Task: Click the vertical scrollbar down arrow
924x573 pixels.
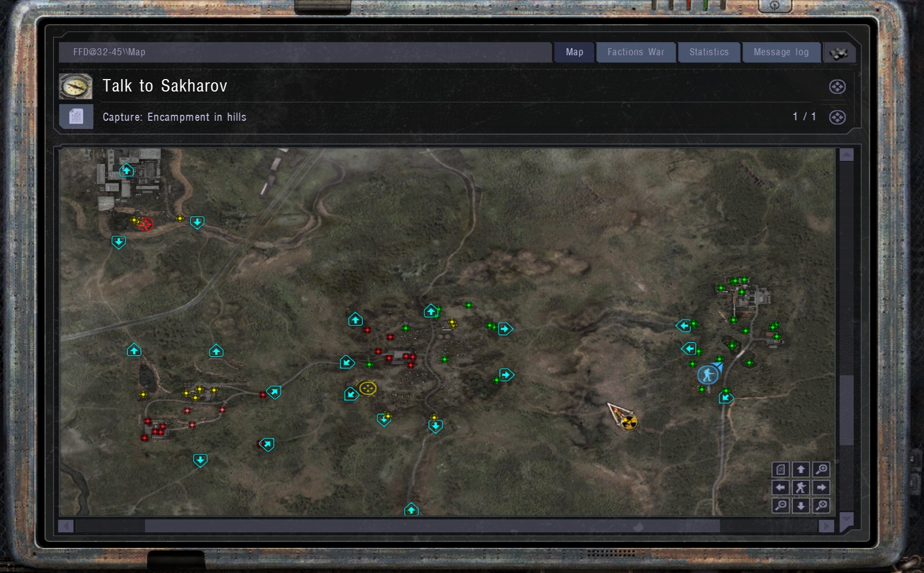Action: (x=847, y=520)
